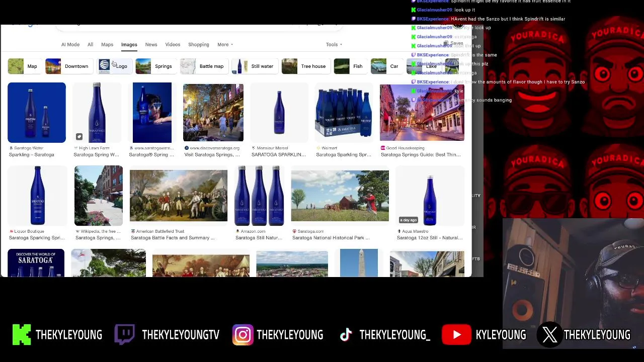Open Saratoga Water sparkling bottles image

click(37, 113)
